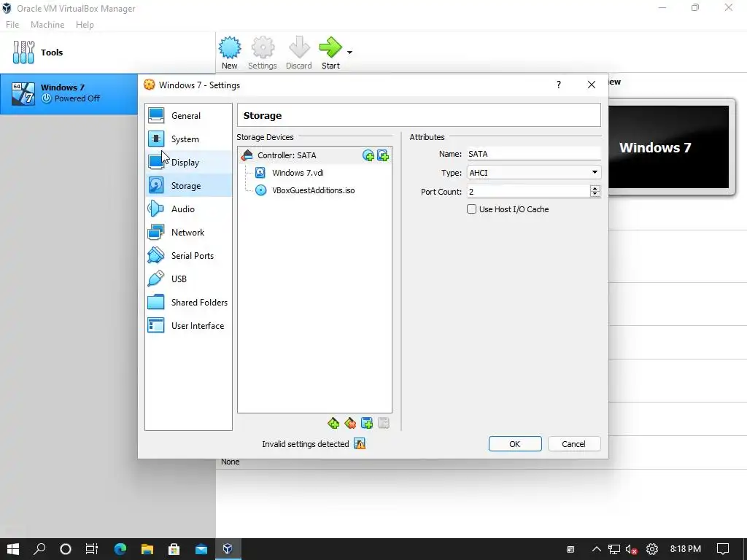Open the Display settings category
The image size is (747, 560).
[189, 163]
